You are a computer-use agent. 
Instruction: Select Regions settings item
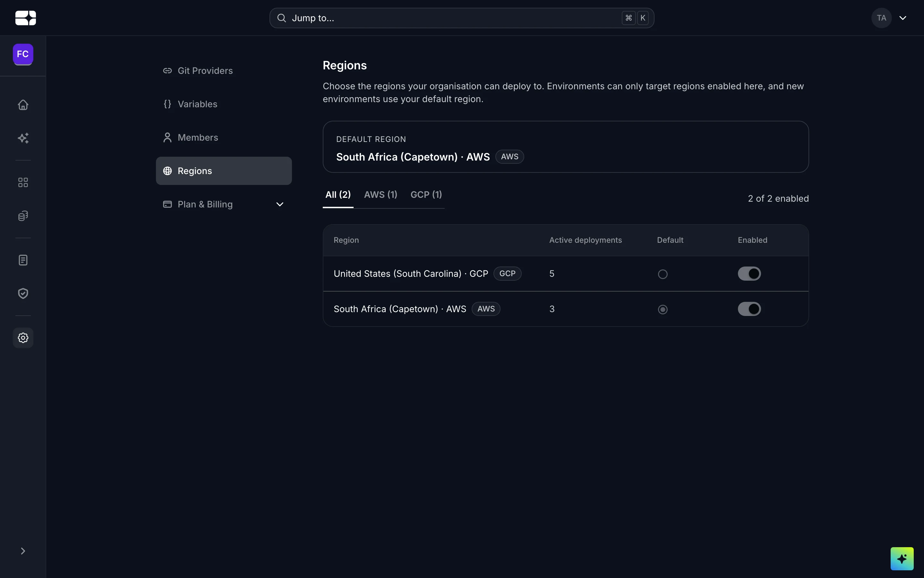pos(224,171)
